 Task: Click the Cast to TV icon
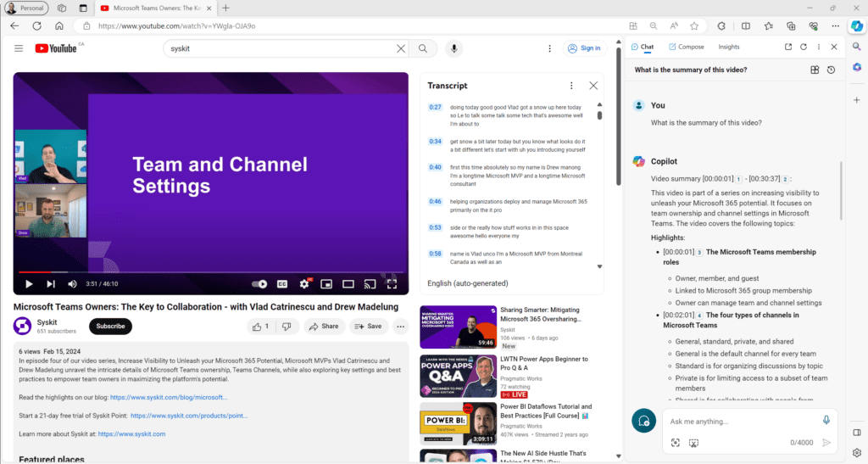(370, 284)
